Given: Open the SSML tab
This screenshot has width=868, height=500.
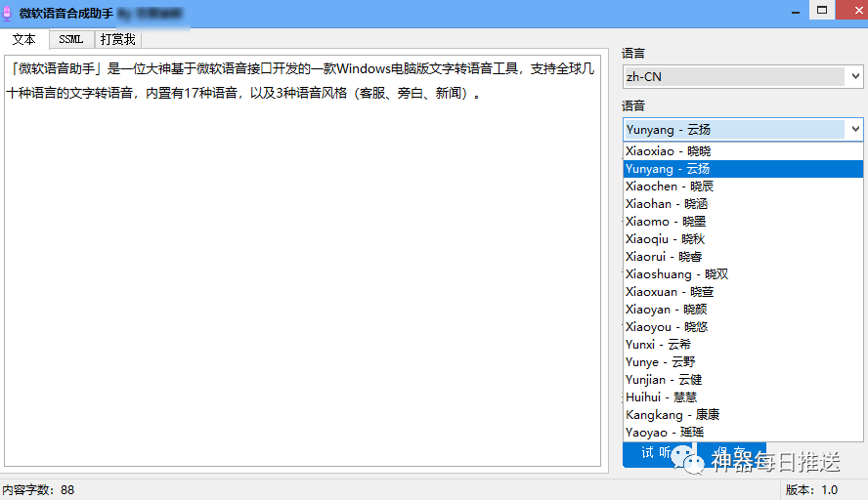Looking at the screenshot, I should click(71, 40).
